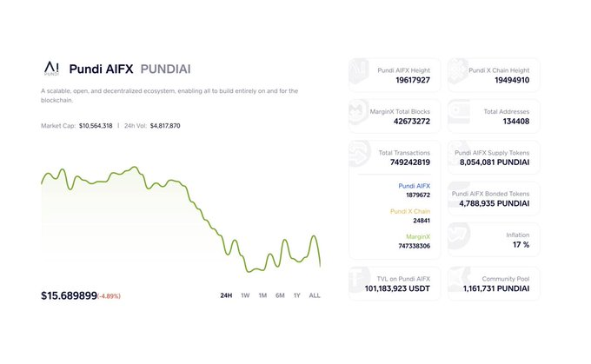Viewport: 591px width, 364px height.
Task: Switch chart to 1M range
Action: pos(262,295)
